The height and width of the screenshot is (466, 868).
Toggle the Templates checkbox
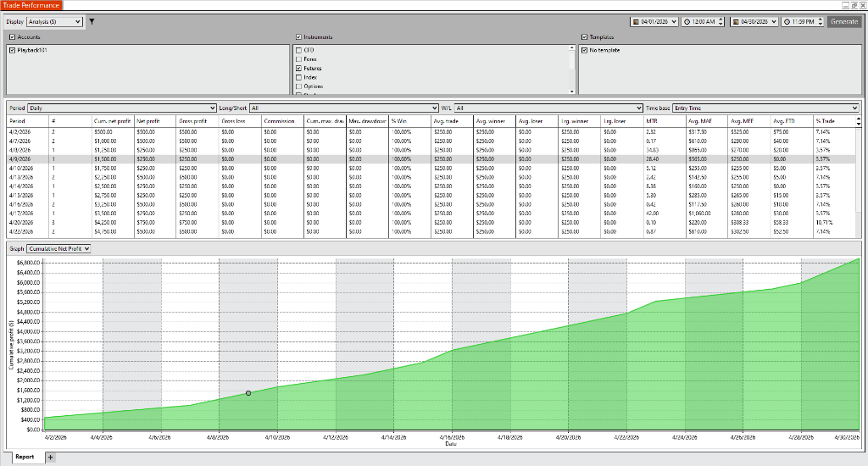click(585, 37)
